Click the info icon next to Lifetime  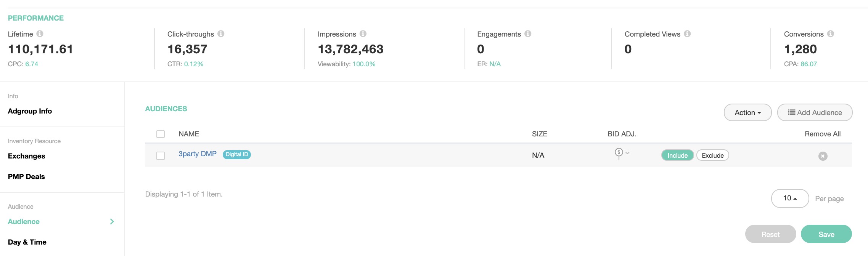40,34
